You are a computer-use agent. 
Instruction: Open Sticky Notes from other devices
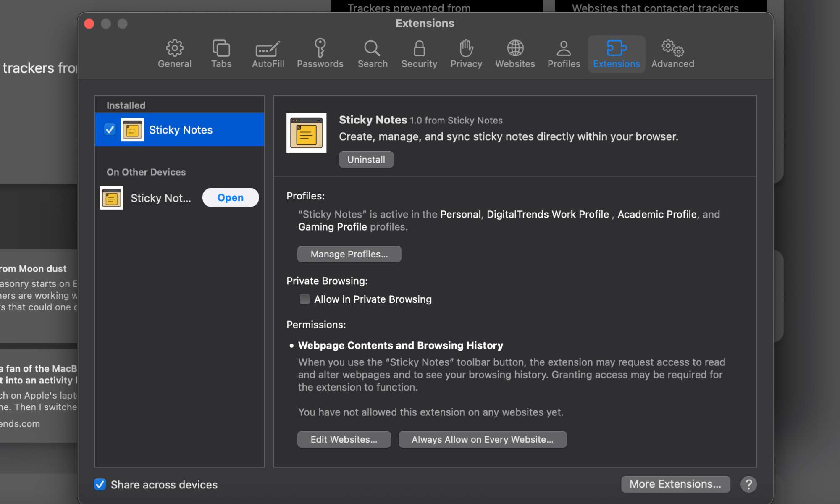[x=230, y=197]
